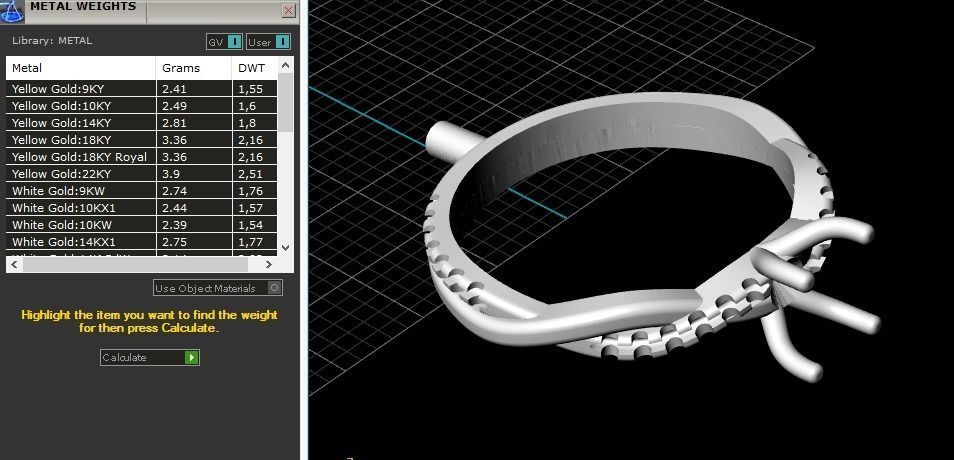Image resolution: width=954 pixels, height=460 pixels.
Task: Sort by the Metal column header
Action: 81,68
